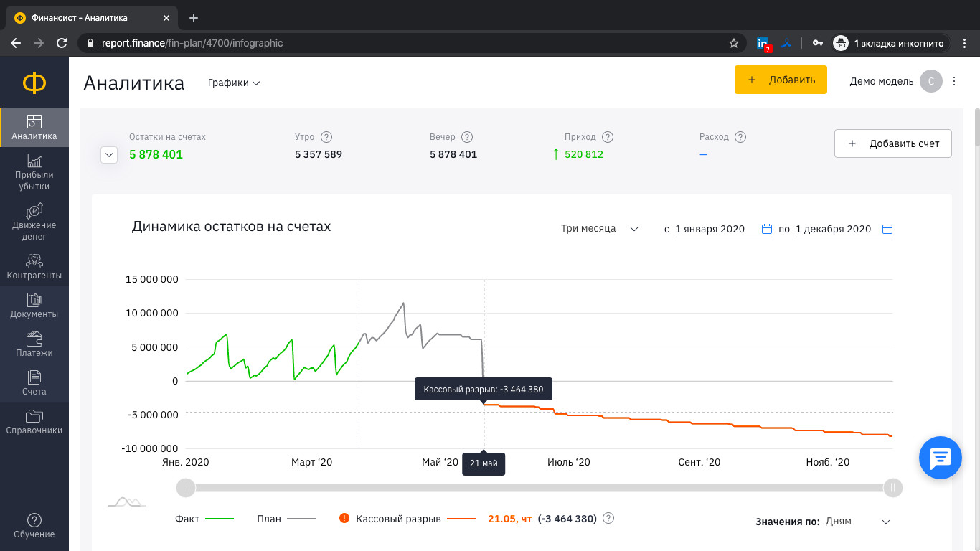Click the Добавить счет button

click(892, 143)
